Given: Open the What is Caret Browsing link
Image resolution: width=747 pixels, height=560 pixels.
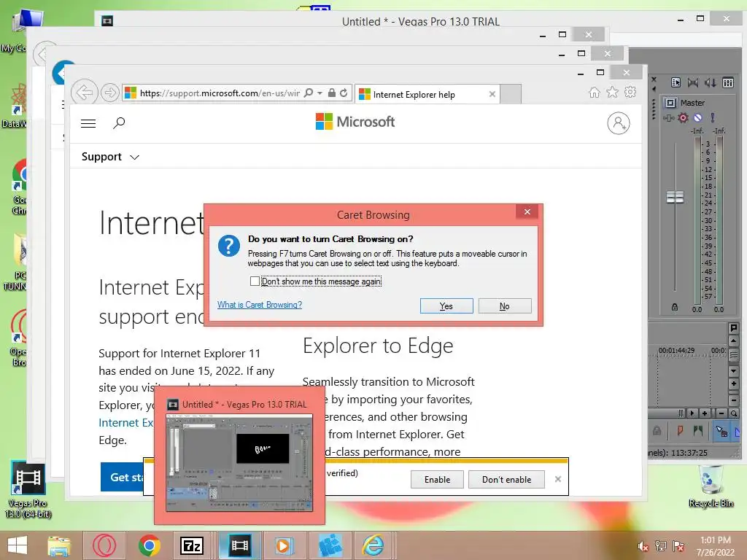Looking at the screenshot, I should [260, 305].
